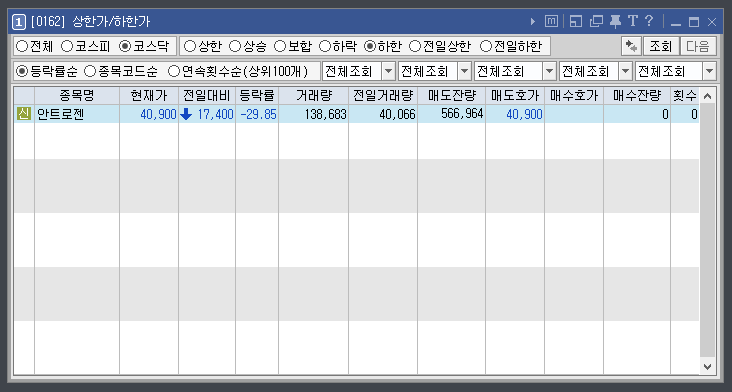The width and height of the screenshot is (732, 392).
Task: Click the settings arrows icon left of 조회
Action: click(x=631, y=46)
